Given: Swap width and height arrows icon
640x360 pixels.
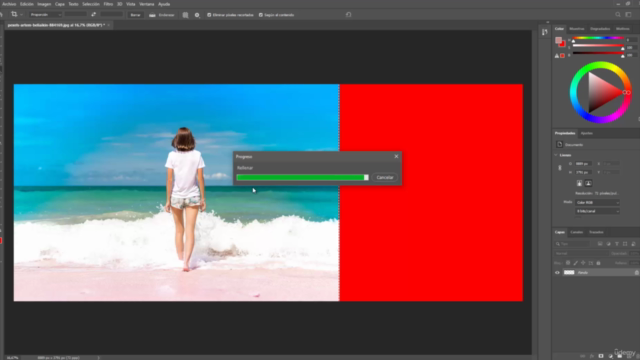Looking at the screenshot, I should coord(93,14).
